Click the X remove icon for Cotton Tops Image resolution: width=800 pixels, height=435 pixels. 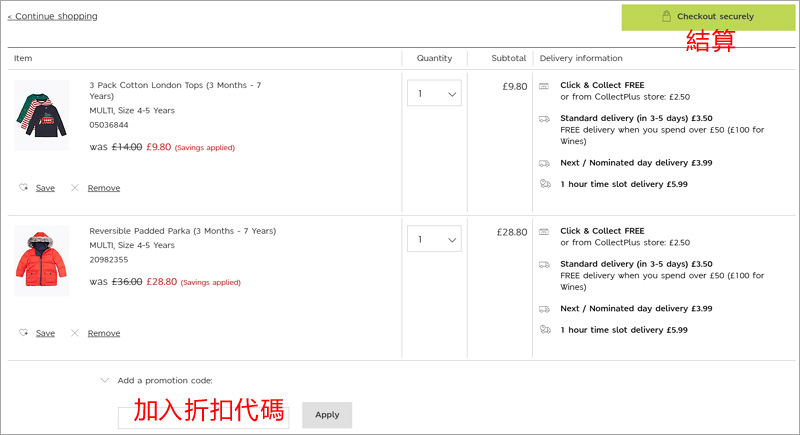(x=74, y=188)
